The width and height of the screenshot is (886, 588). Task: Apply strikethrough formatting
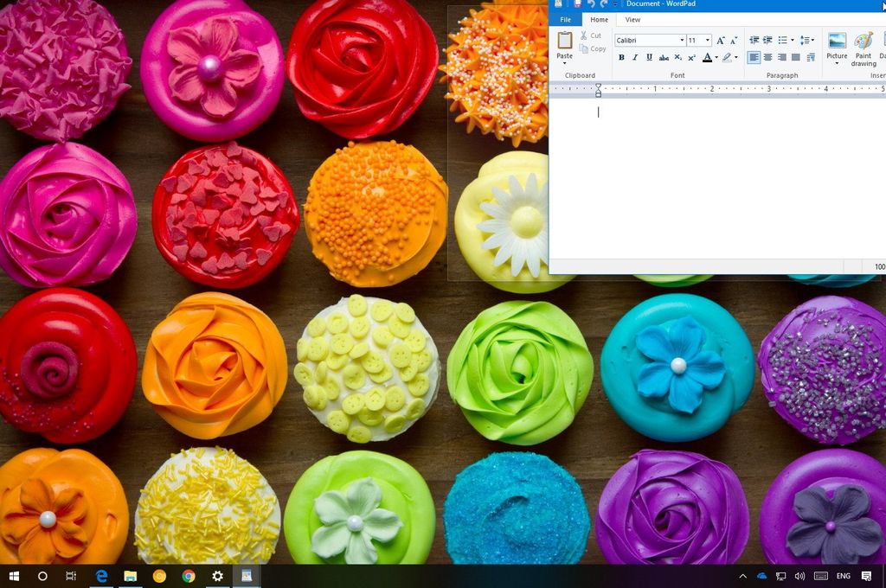click(664, 57)
